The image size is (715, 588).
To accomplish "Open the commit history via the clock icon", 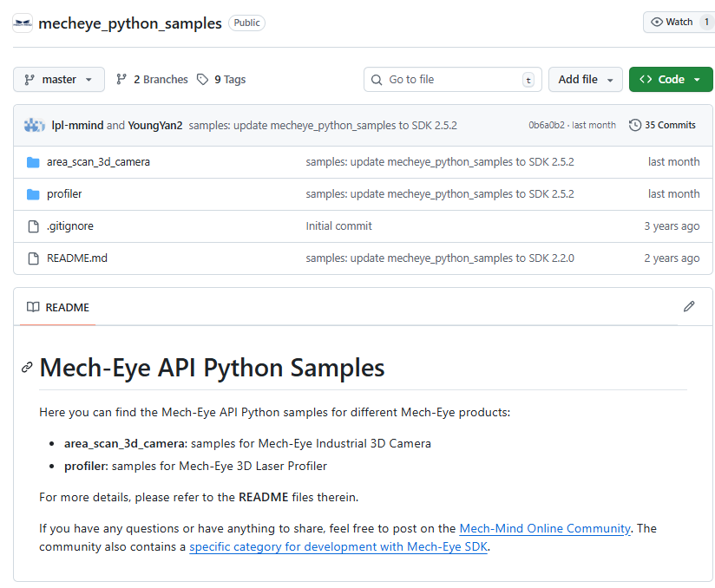I will pos(633,124).
